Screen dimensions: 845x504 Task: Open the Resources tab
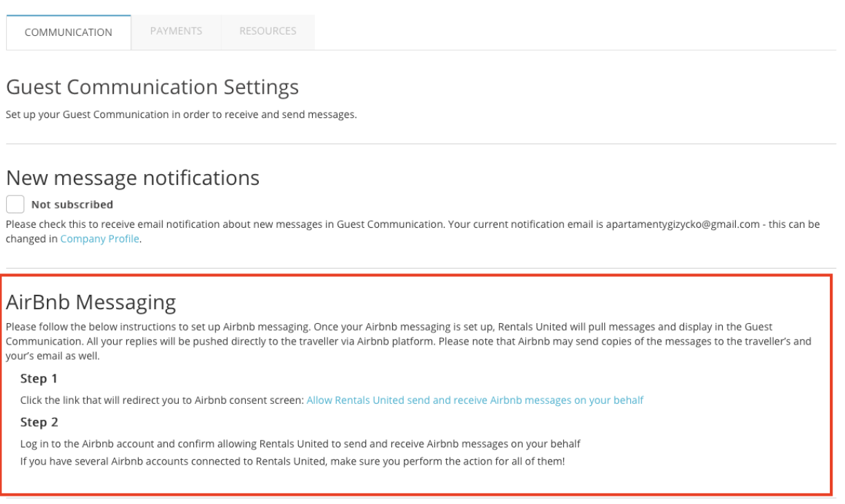pos(268,31)
